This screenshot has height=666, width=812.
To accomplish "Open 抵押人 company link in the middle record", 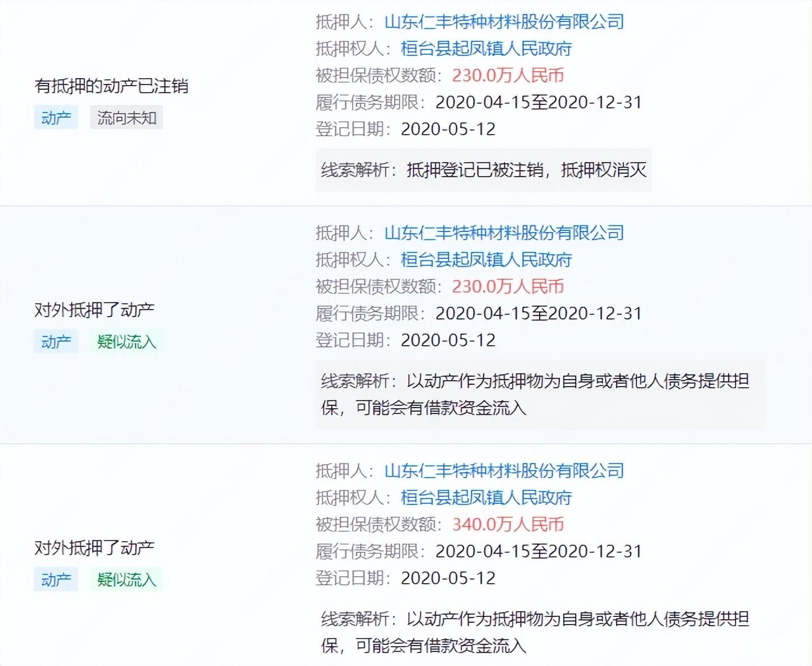I will click(505, 233).
